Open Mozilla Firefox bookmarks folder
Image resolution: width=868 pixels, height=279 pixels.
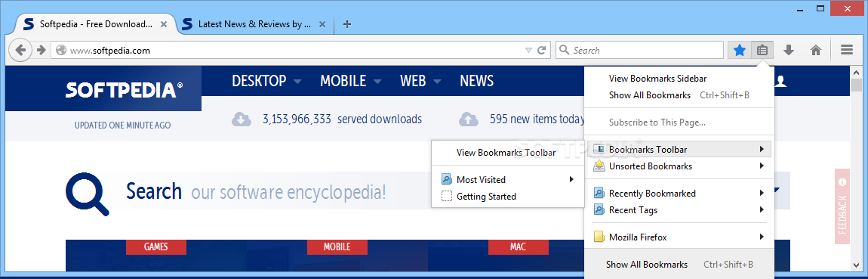[679, 237]
